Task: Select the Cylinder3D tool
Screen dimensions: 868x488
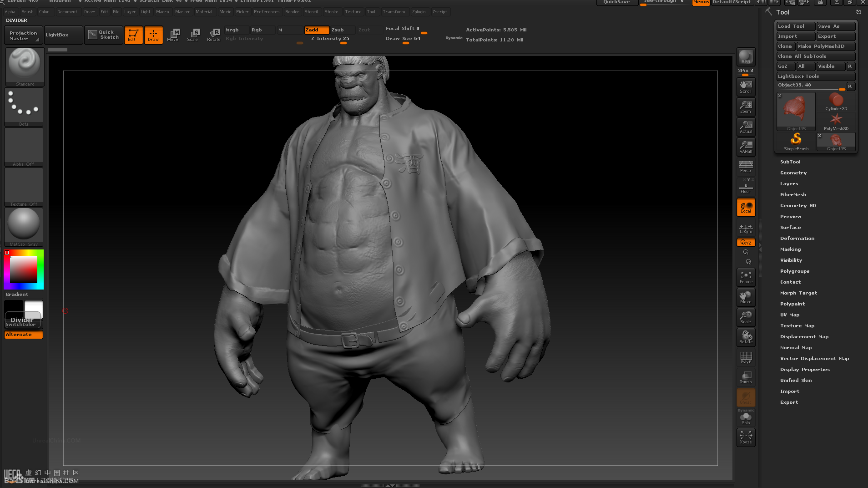Action: (x=836, y=102)
